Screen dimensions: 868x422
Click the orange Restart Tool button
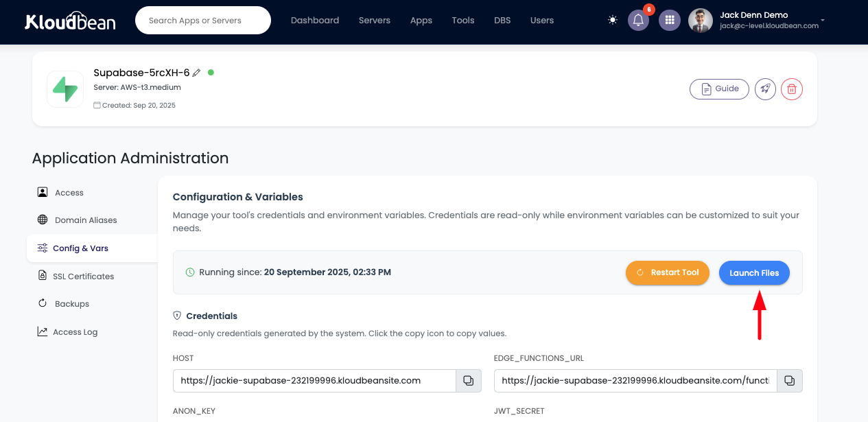667,272
